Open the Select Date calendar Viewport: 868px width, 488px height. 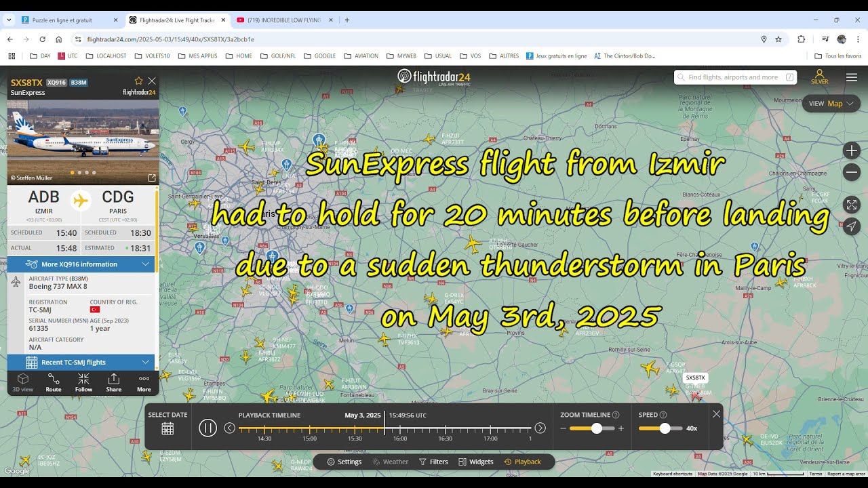(167, 428)
